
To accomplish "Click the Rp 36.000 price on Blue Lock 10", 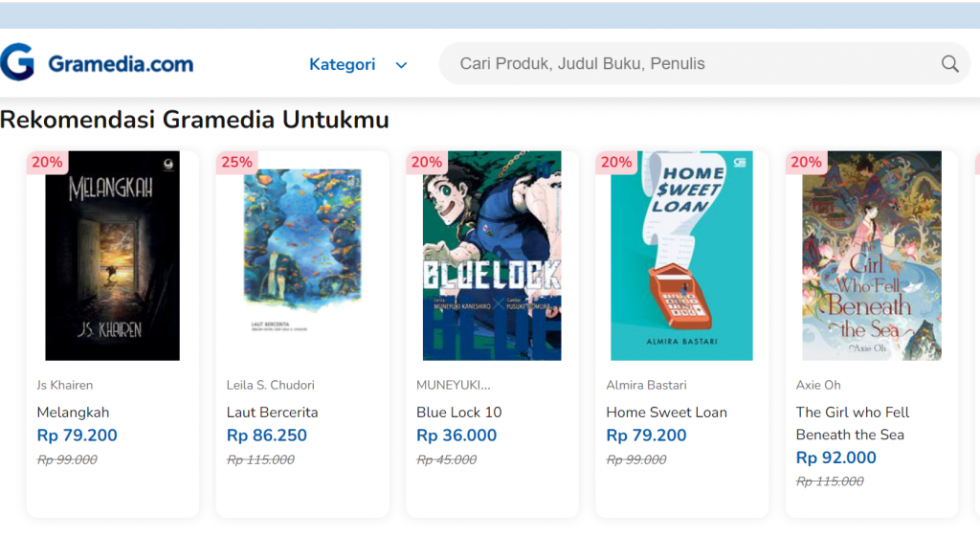I will point(457,436).
